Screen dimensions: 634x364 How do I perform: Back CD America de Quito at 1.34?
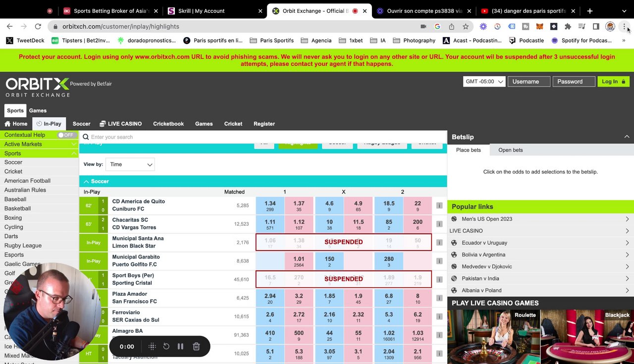point(270,206)
